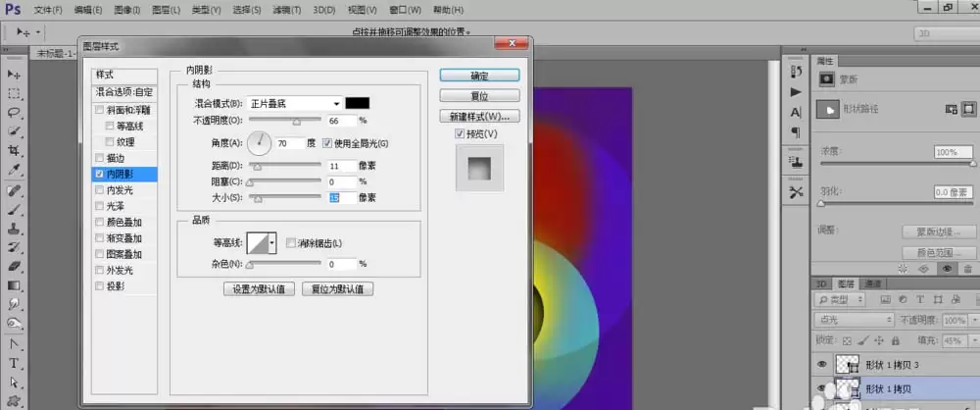Click the 角度 dial control
The height and width of the screenshot is (410, 980).
click(x=260, y=143)
